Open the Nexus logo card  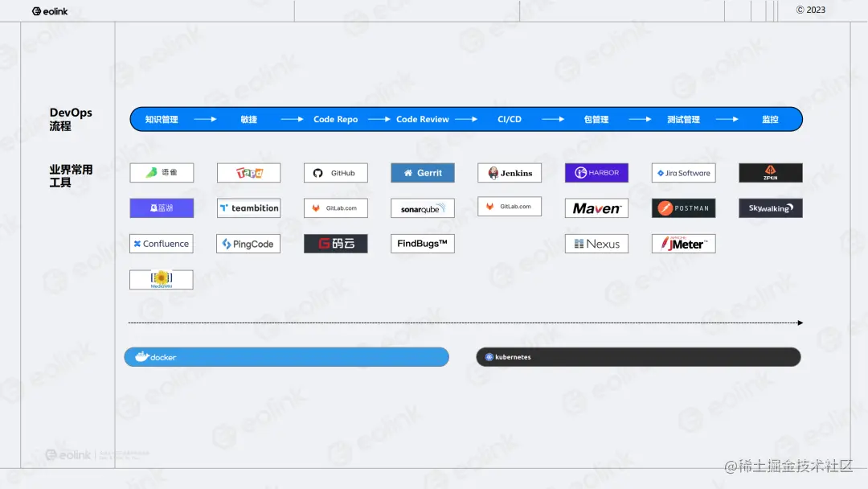(x=596, y=244)
